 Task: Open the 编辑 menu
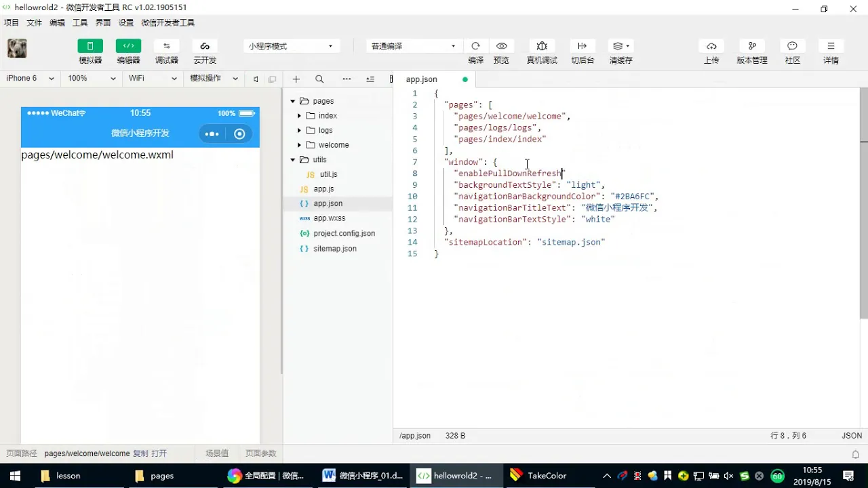(58, 22)
